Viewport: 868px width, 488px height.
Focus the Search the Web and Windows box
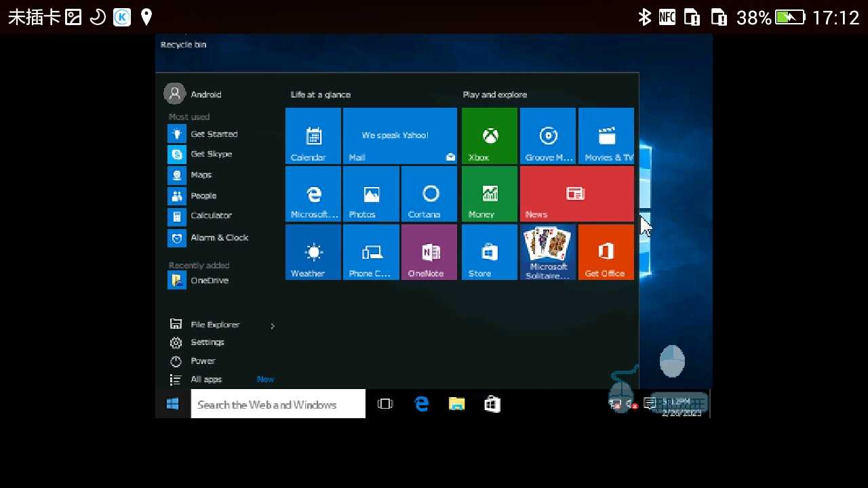278,404
